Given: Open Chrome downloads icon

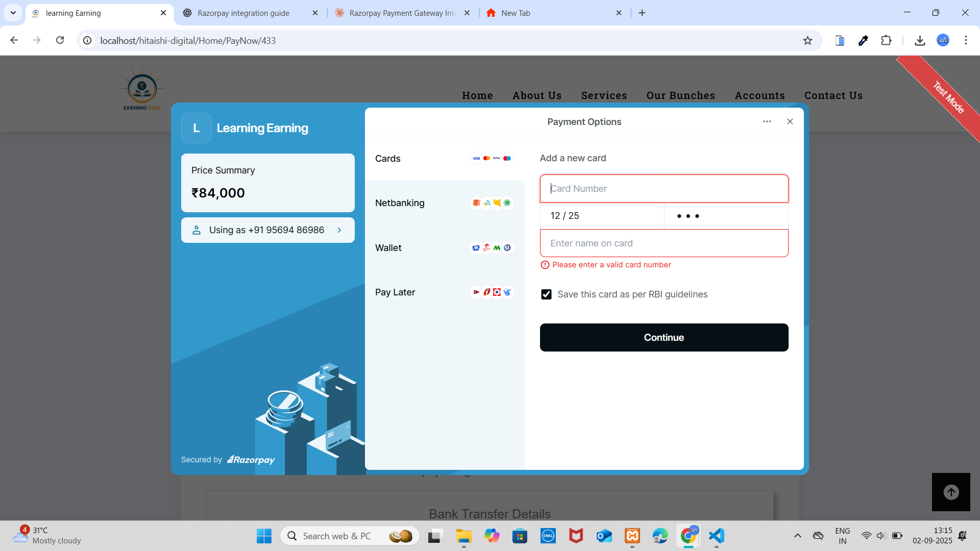Looking at the screenshot, I should pos(920,40).
